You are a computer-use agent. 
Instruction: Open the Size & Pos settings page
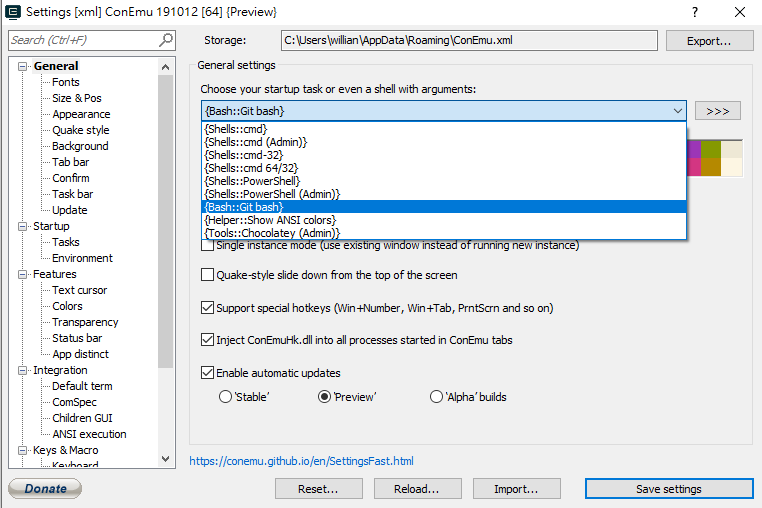(77, 98)
